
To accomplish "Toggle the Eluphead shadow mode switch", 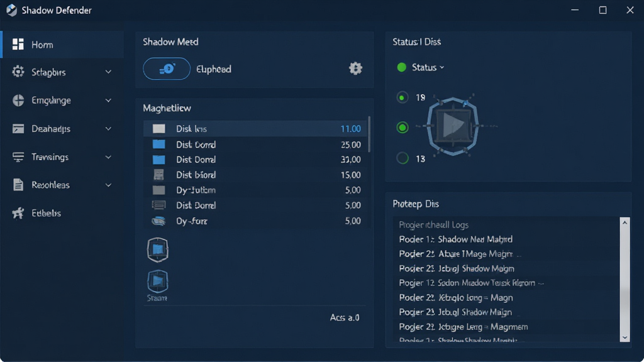I will 166,69.
